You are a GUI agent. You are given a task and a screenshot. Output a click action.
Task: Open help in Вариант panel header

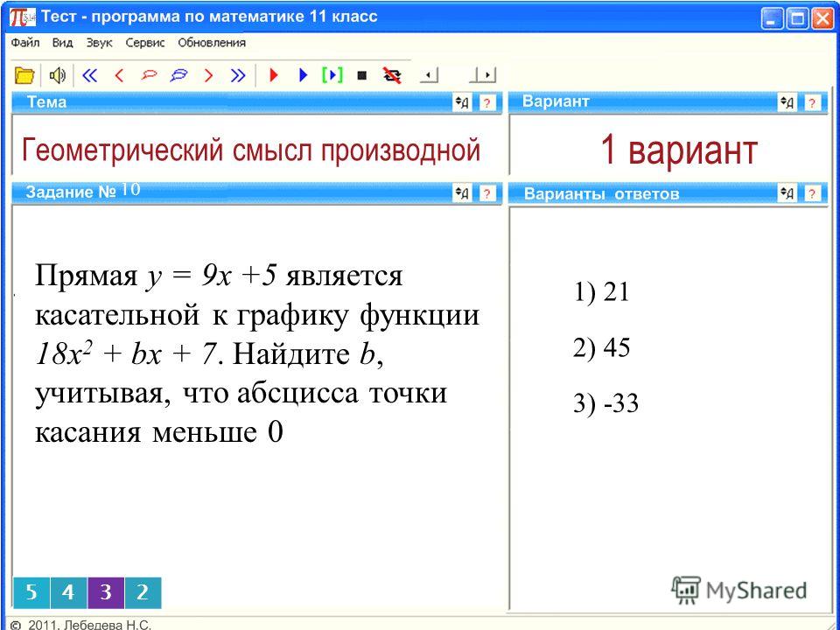pyautogui.click(x=812, y=102)
